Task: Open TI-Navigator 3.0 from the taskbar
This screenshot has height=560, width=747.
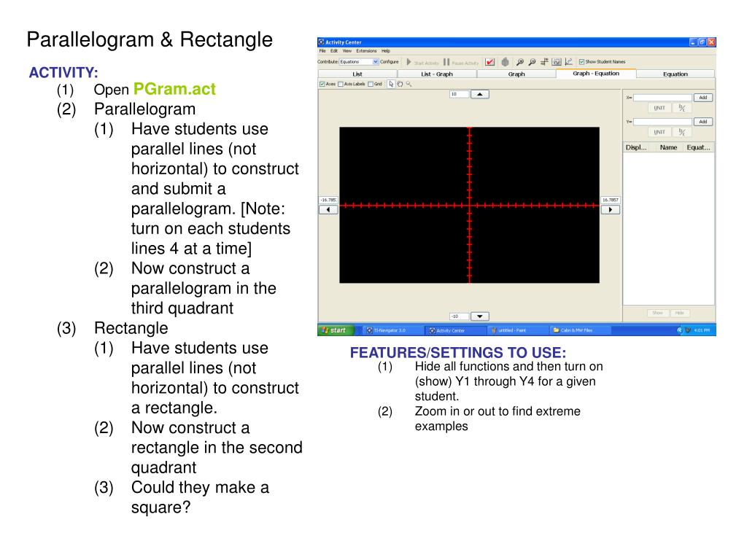Action: pyautogui.click(x=393, y=330)
